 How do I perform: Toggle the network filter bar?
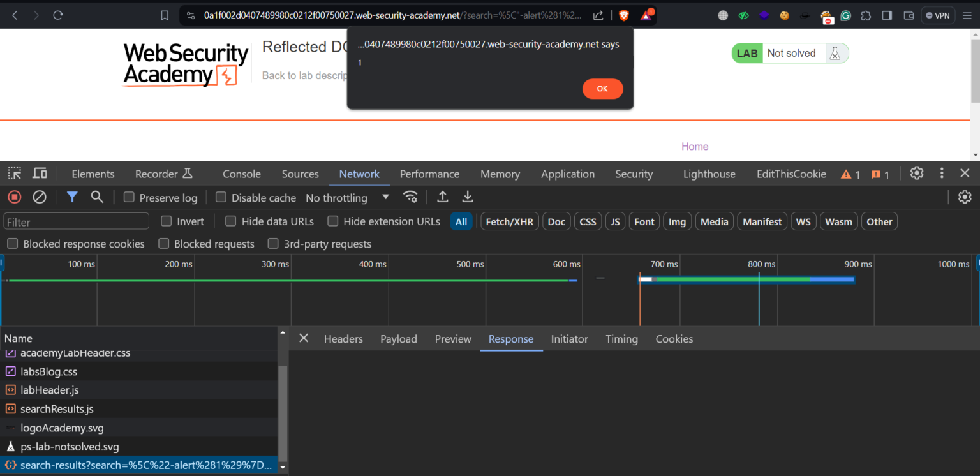tap(71, 197)
